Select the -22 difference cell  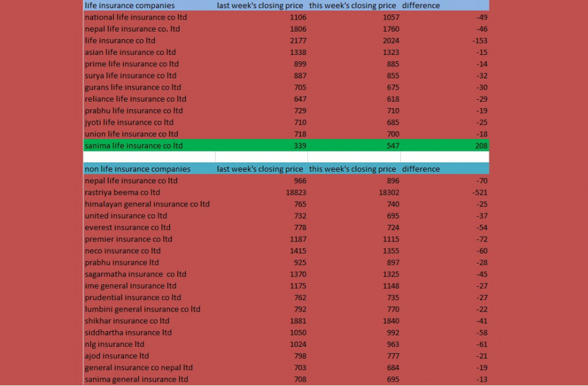444,308
